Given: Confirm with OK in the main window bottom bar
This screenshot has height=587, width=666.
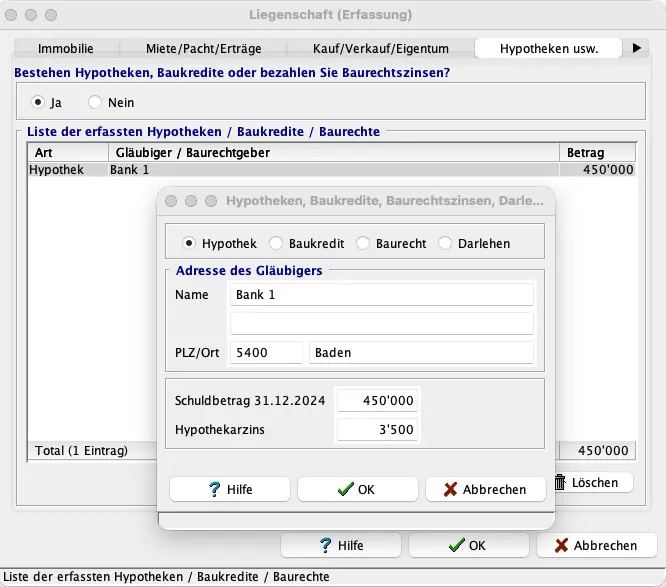Looking at the screenshot, I should tap(469, 545).
